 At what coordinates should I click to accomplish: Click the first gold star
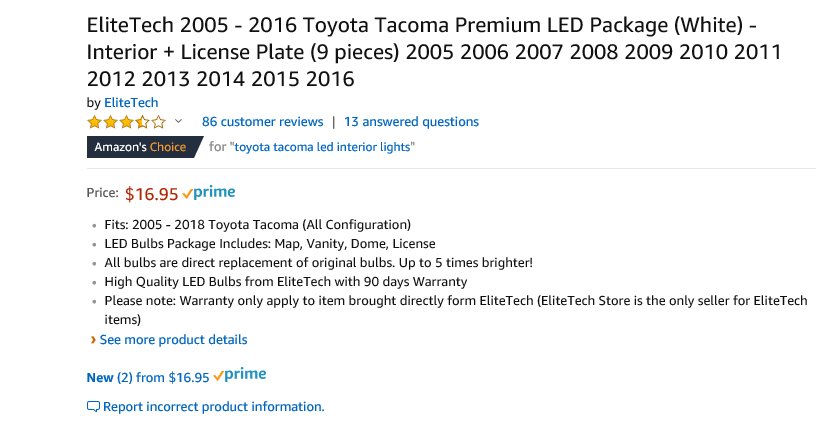tap(95, 122)
